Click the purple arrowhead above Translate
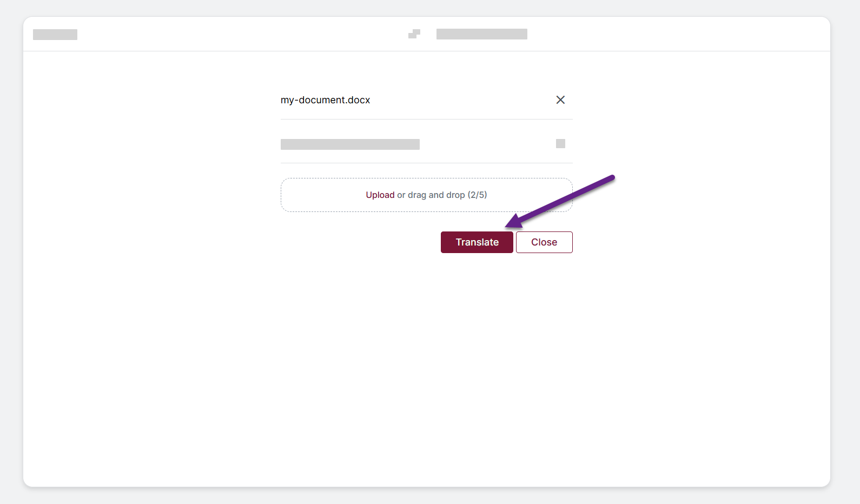This screenshot has height=504, width=860. click(514, 221)
